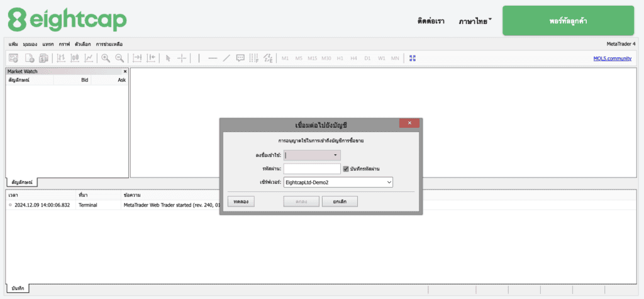644x299 pixels.
Task: Switch to the บันทึก journal tab
Action: tap(18, 288)
